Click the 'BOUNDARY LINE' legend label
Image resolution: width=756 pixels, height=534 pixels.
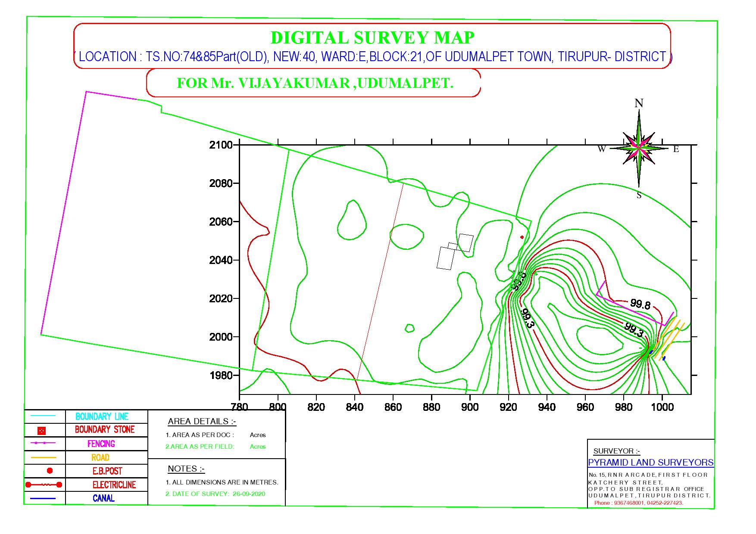point(102,416)
